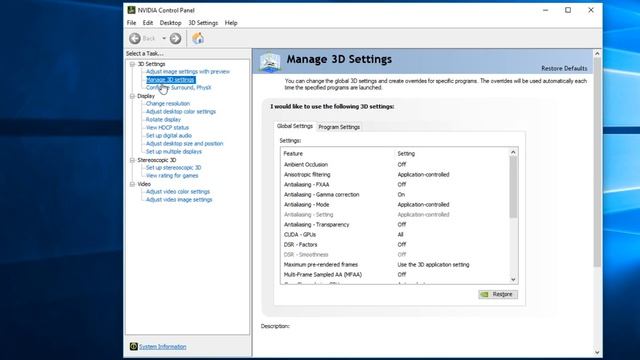Select the Anisotropic filtering feature row
The width and height of the screenshot is (640, 360).
[395, 174]
